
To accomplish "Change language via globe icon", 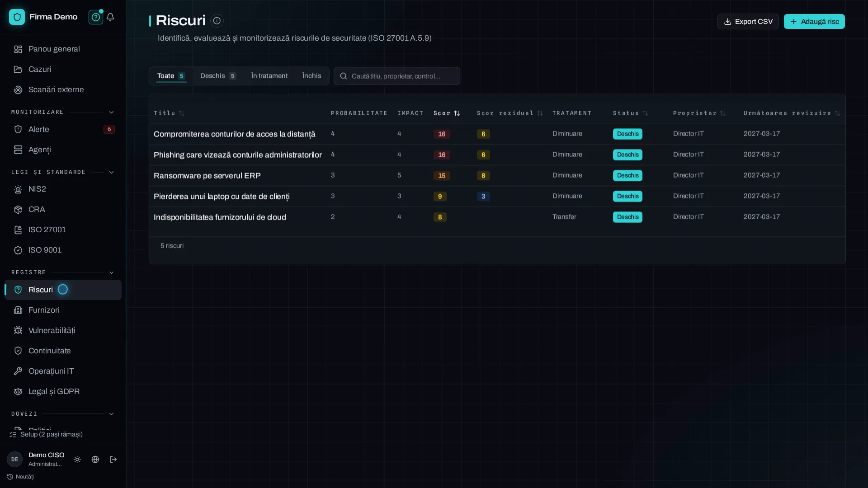I will (x=95, y=460).
